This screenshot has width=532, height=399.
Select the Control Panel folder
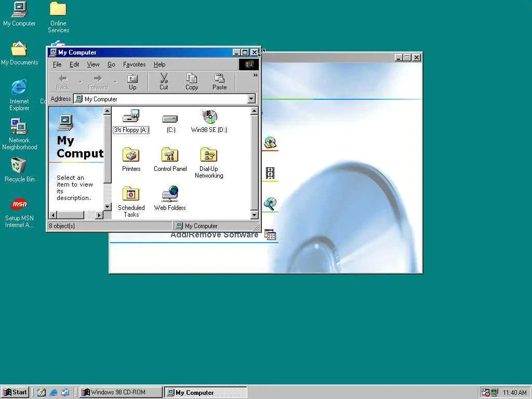click(x=170, y=159)
